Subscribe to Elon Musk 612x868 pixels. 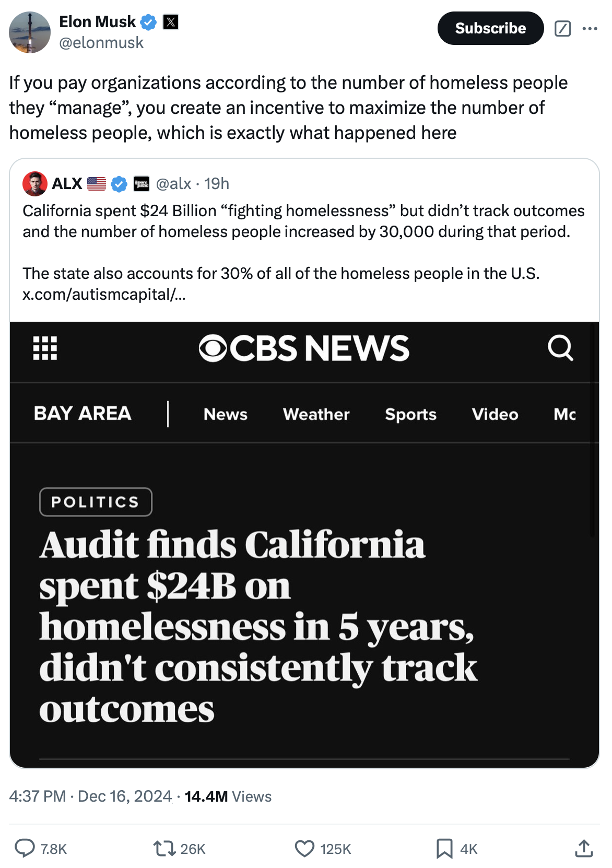490,28
